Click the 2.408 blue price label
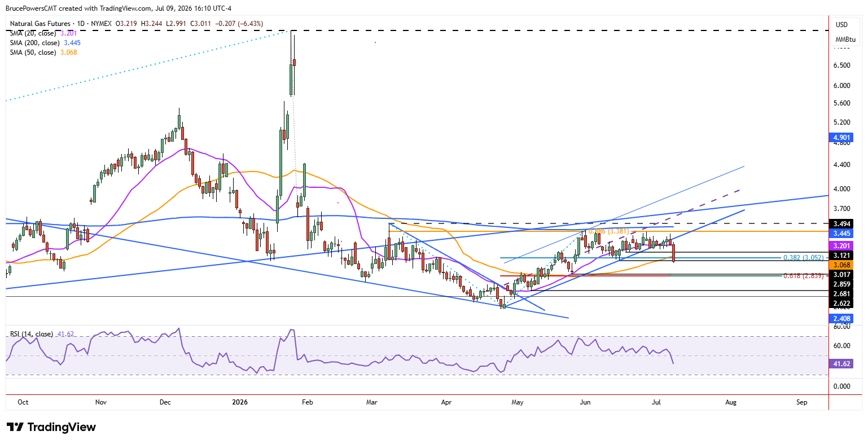Viewport: 868px width, 444px height. pyautogui.click(x=842, y=319)
